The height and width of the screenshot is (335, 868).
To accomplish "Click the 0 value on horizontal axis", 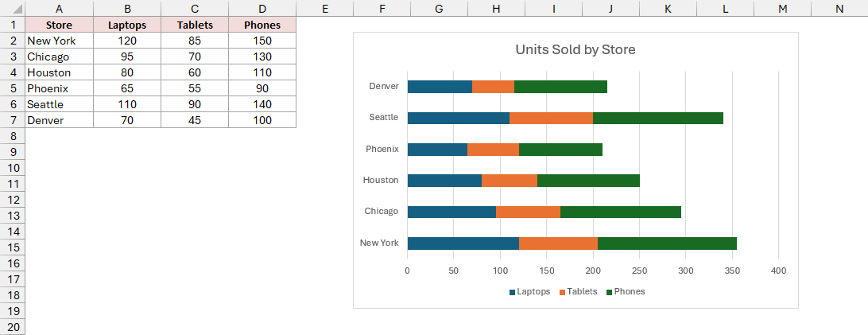I will point(408,271).
